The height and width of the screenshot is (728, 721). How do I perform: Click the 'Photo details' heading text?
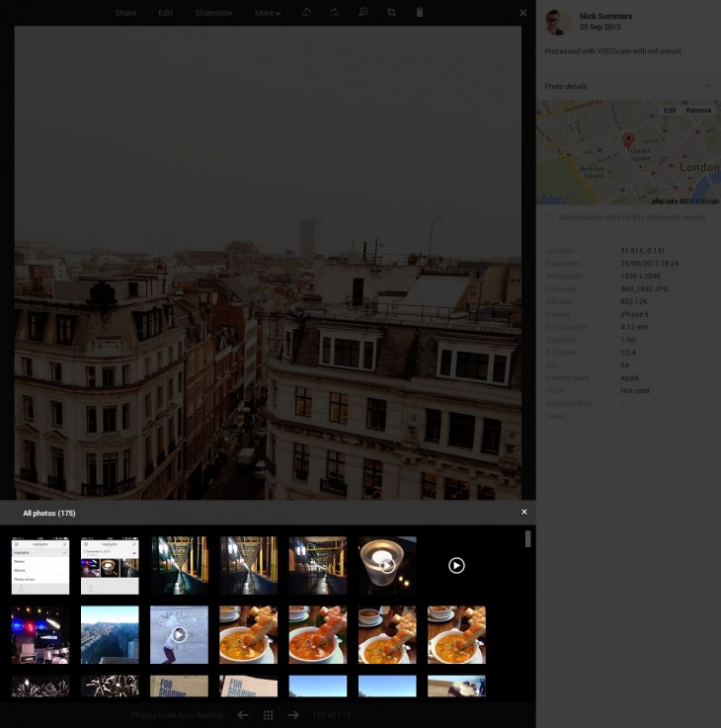click(566, 86)
